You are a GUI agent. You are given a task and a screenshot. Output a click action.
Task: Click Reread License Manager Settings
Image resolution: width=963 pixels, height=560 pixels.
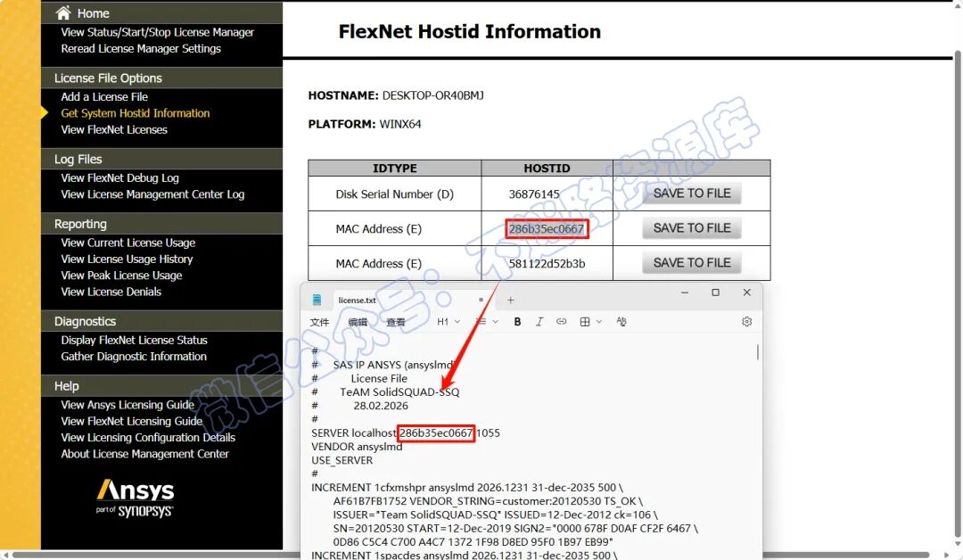click(141, 48)
